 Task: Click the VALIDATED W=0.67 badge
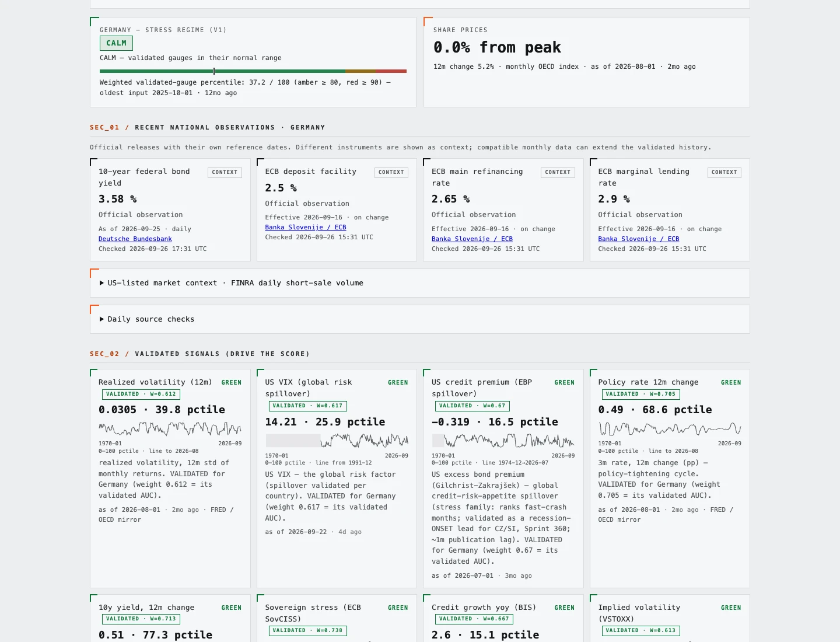473,406
